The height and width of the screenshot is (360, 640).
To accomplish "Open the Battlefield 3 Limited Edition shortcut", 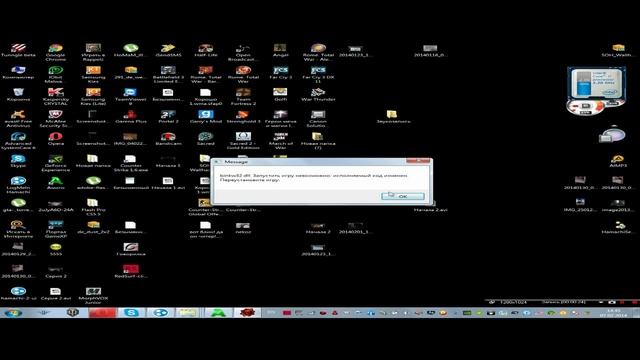I will [168, 75].
